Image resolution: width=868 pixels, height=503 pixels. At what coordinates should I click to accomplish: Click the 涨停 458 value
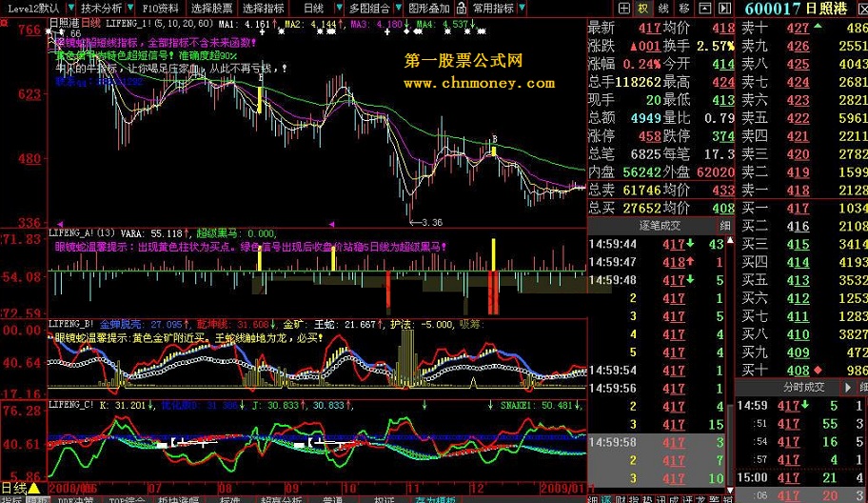(650, 136)
